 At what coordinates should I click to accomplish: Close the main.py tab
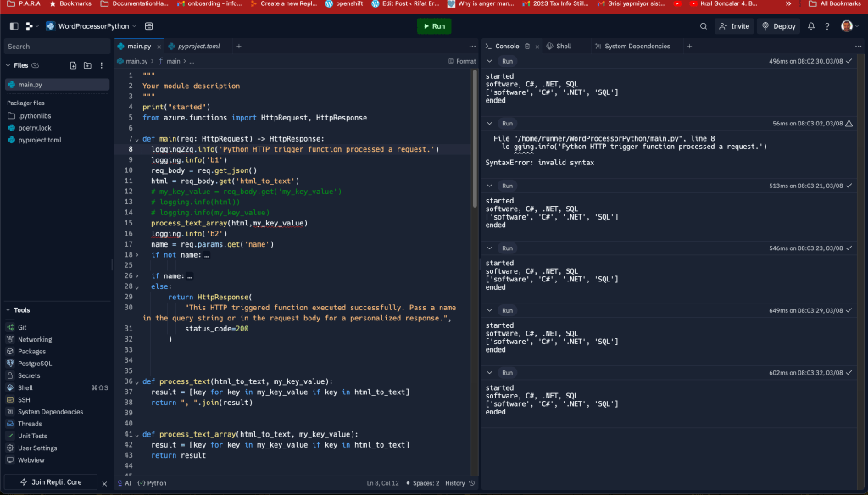(x=159, y=47)
